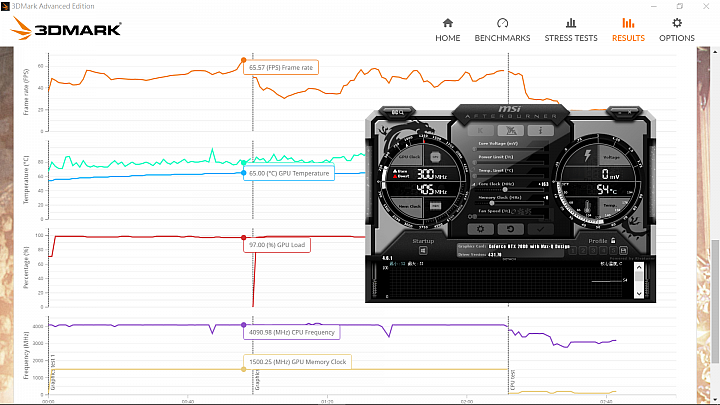The image size is (720, 405).
Task: Click the blue GPU Temperature data point
Action: point(243,173)
